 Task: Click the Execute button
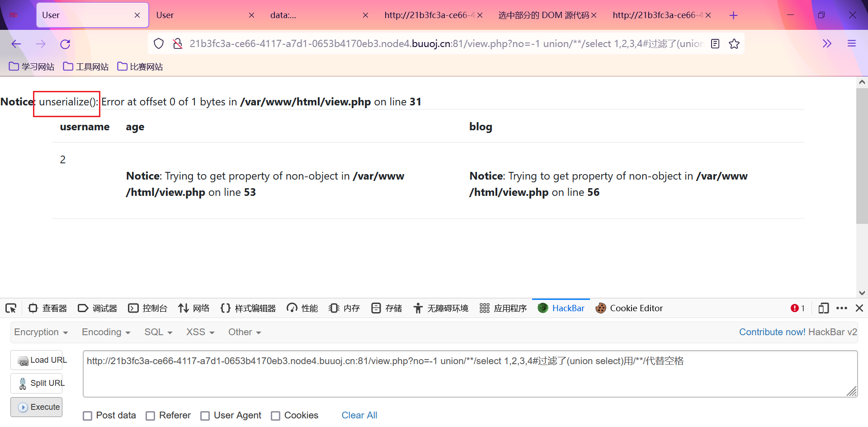[37, 407]
